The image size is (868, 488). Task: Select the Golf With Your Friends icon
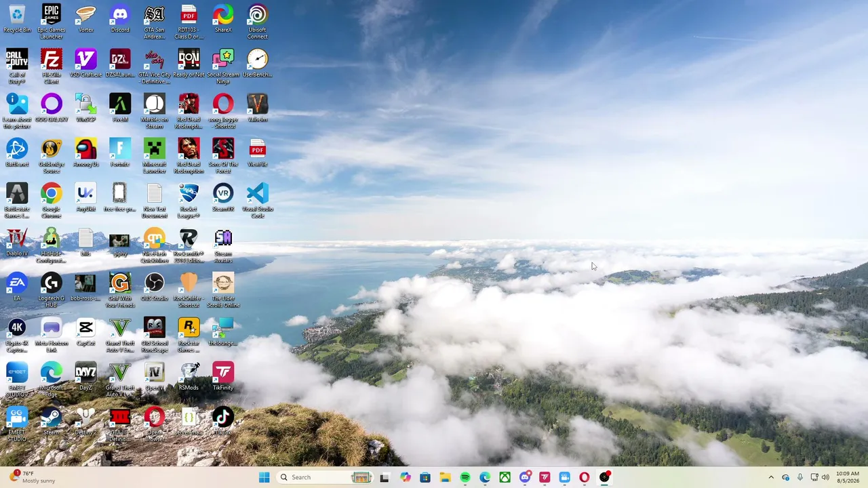tap(120, 290)
